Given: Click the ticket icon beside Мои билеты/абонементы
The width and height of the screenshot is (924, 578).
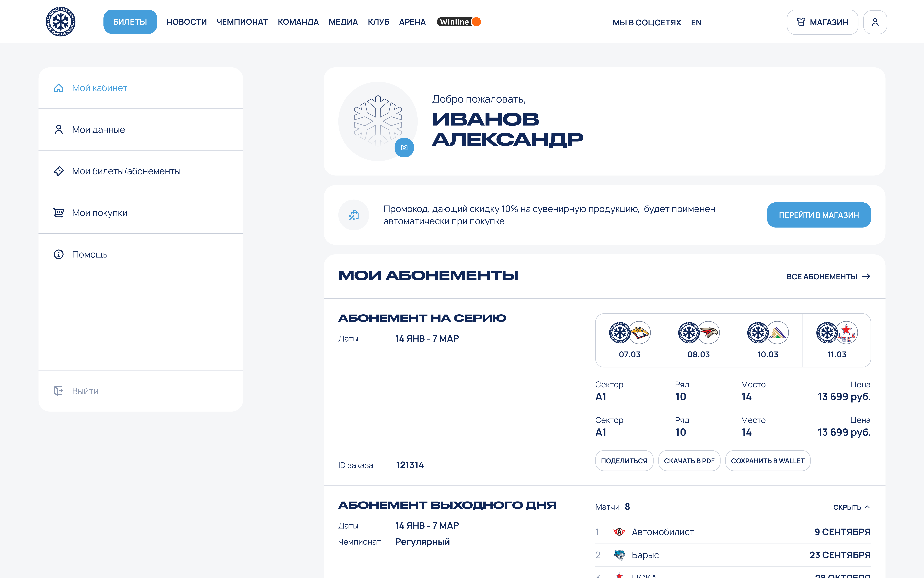Looking at the screenshot, I should click(58, 171).
